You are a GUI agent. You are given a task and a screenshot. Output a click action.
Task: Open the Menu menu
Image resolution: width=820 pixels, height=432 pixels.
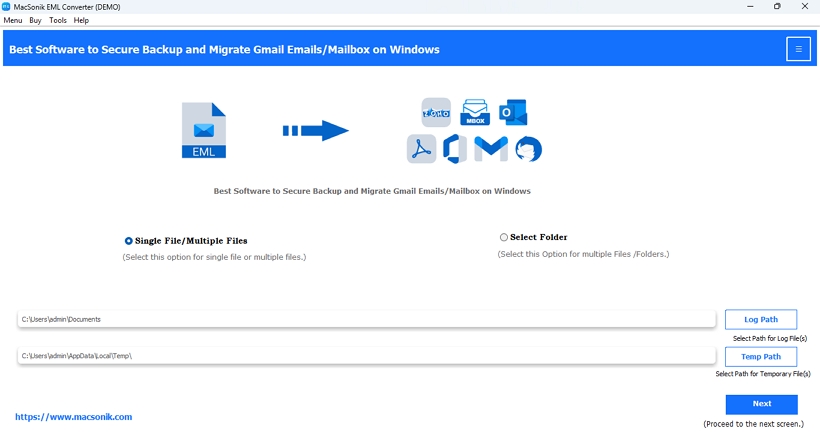click(x=13, y=20)
